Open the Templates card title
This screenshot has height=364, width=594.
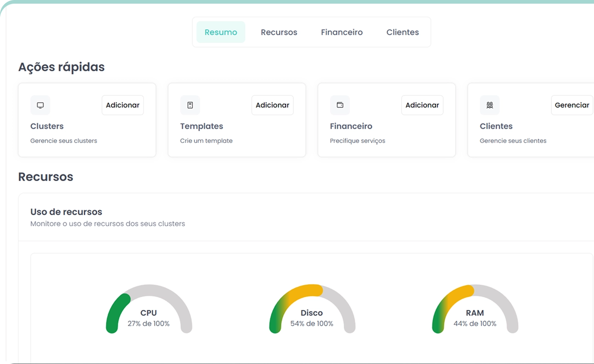pyautogui.click(x=202, y=126)
